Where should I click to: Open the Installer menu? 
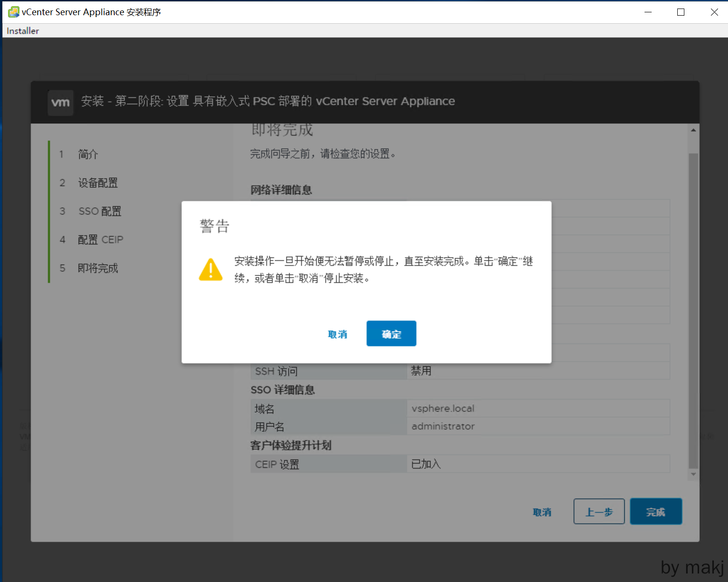23,31
